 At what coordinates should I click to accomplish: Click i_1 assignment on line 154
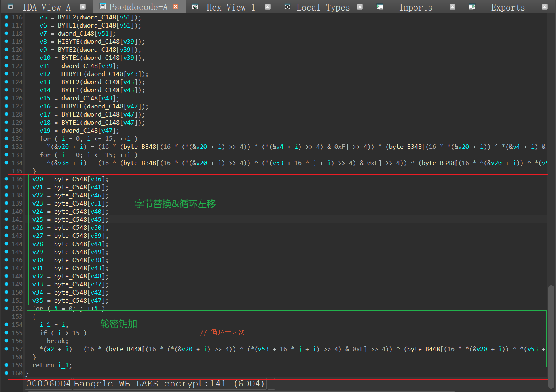(54, 325)
